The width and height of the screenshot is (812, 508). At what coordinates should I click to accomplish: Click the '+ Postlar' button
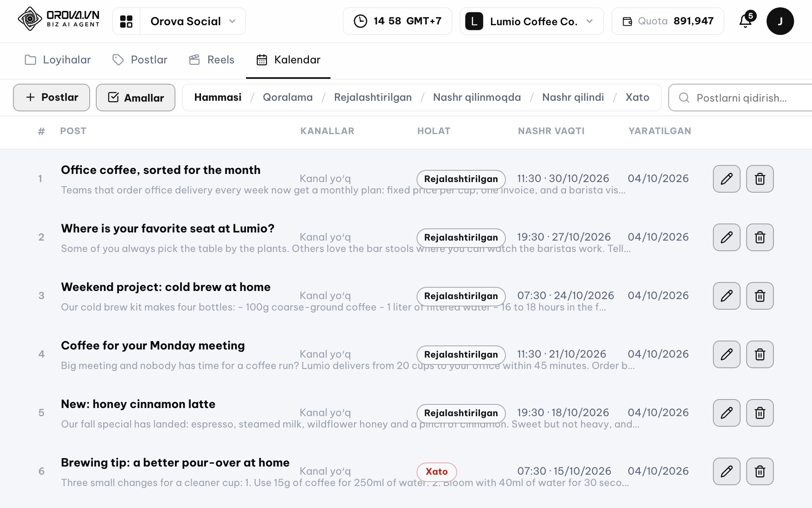click(52, 98)
